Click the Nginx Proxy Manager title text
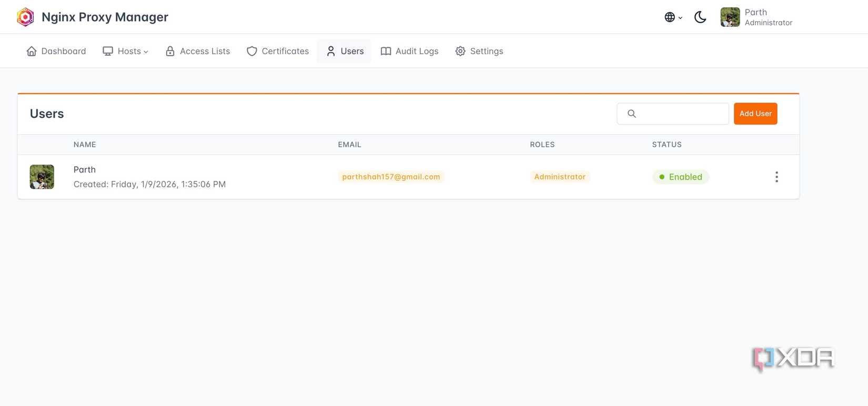 pos(105,17)
